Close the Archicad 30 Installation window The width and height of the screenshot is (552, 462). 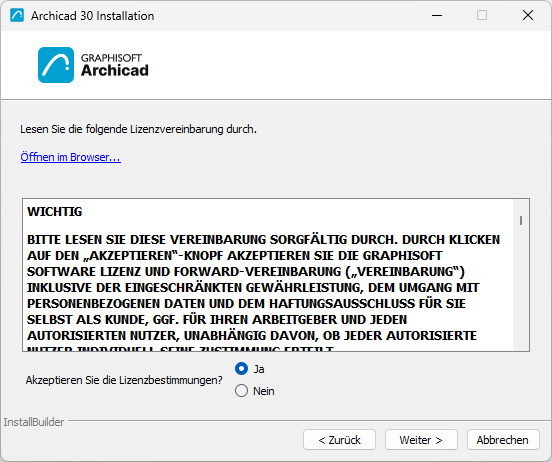click(x=528, y=15)
